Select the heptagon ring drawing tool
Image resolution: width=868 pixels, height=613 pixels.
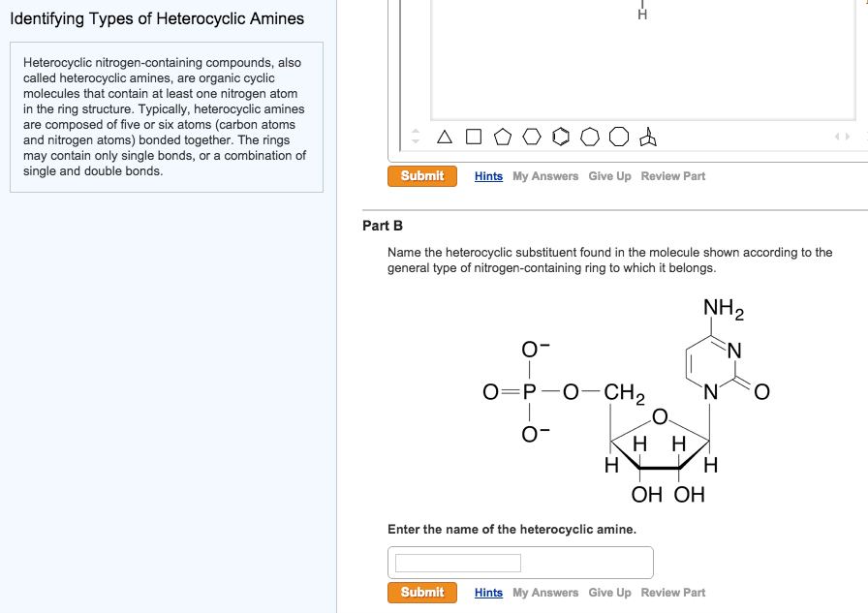pyautogui.click(x=590, y=137)
